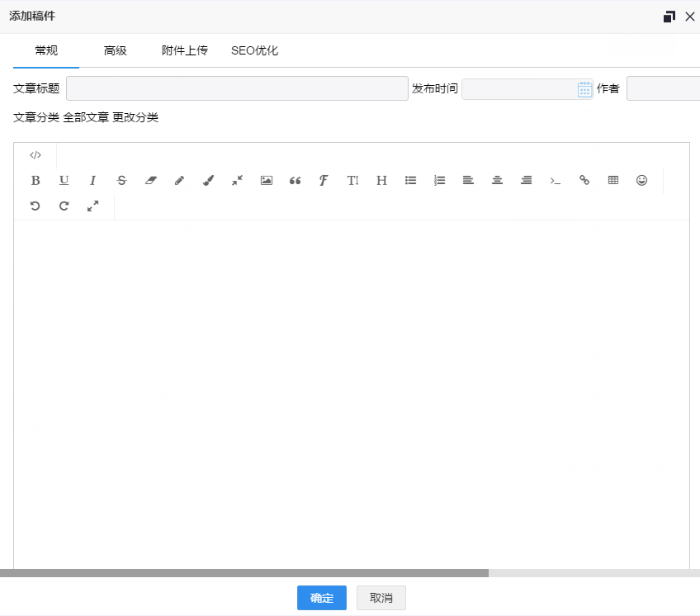Expand the editor to fullscreen

[93, 206]
